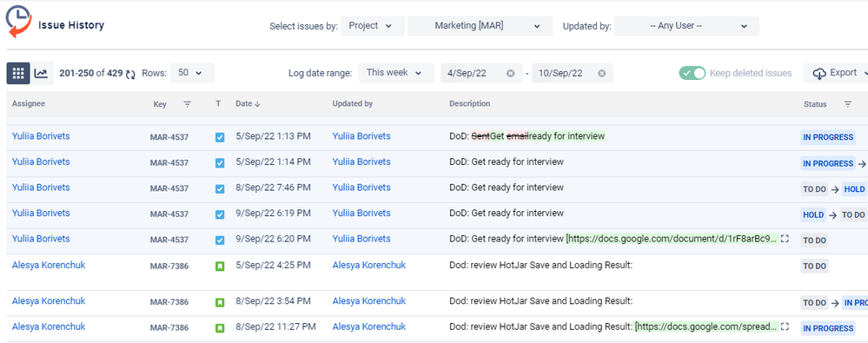868x343 pixels.
Task: Click story type icon for 5/Sep/22 4:25 PM row
Action: point(220,267)
